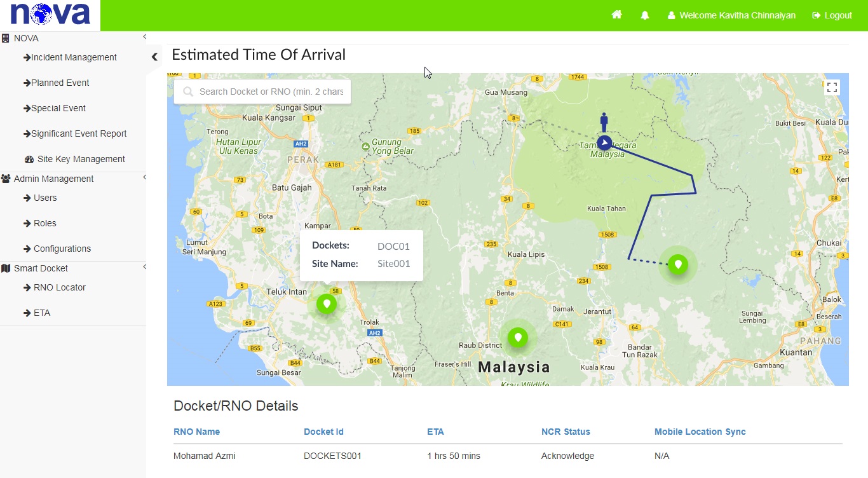The width and height of the screenshot is (868, 478).
Task: Collapse the Admin Management section
Action: 144,177
